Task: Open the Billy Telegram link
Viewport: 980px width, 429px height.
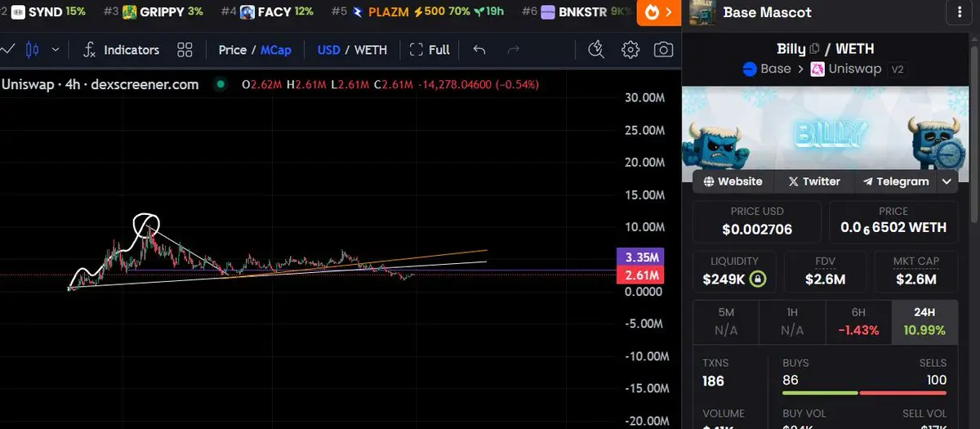Action: point(896,181)
